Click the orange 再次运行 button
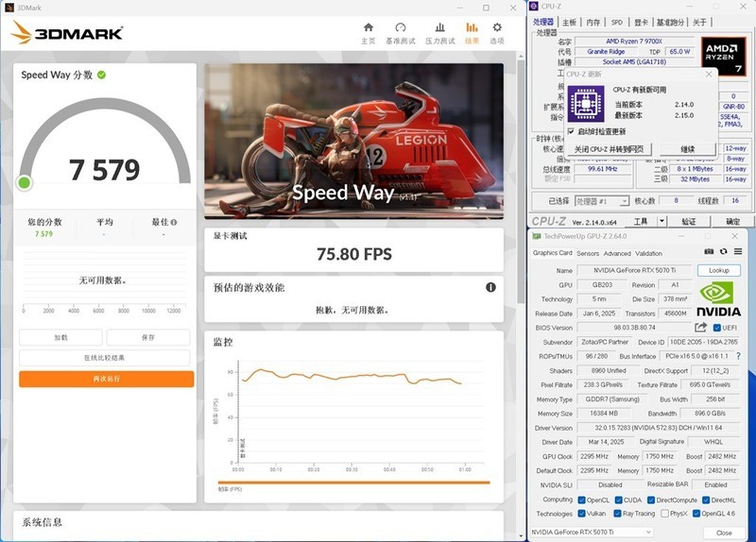The height and width of the screenshot is (542, 756). (107, 379)
